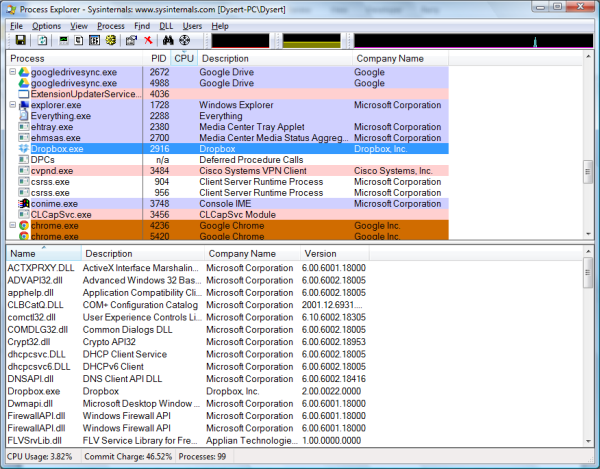Click icon of googledrivesync.exe PID 2672

24,72
